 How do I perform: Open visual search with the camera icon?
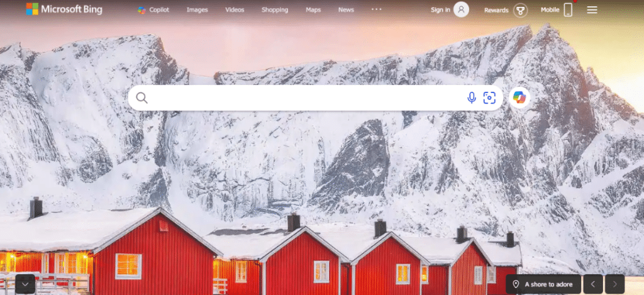point(489,97)
